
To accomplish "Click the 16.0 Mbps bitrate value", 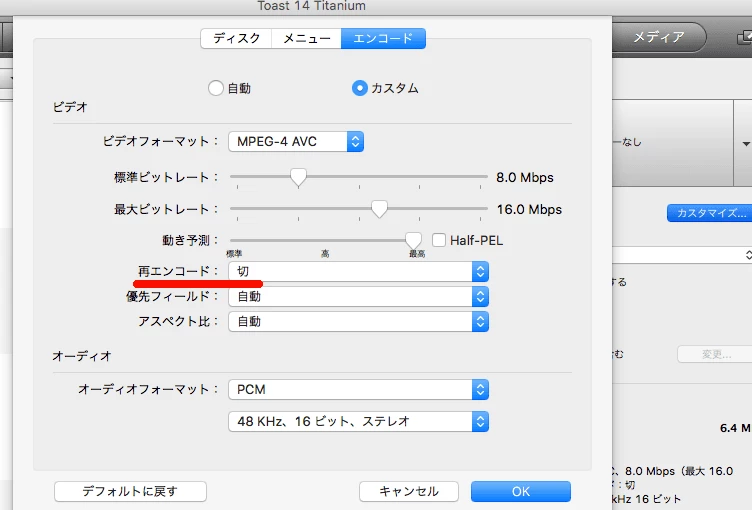I will [529, 210].
